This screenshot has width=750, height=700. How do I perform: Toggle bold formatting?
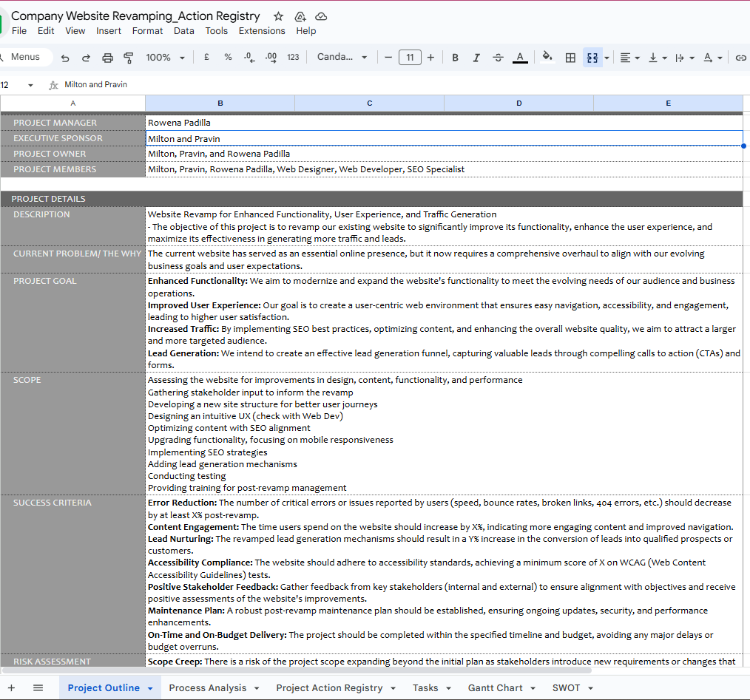point(455,58)
